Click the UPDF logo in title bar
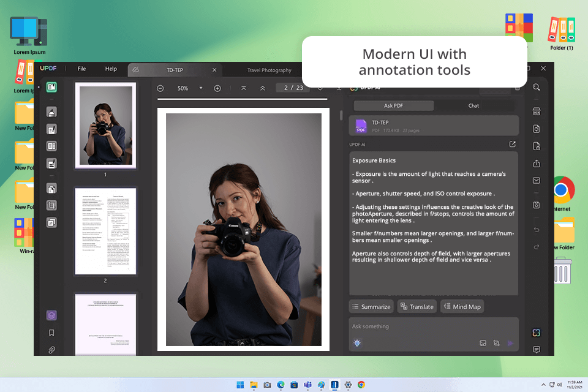 (48, 69)
